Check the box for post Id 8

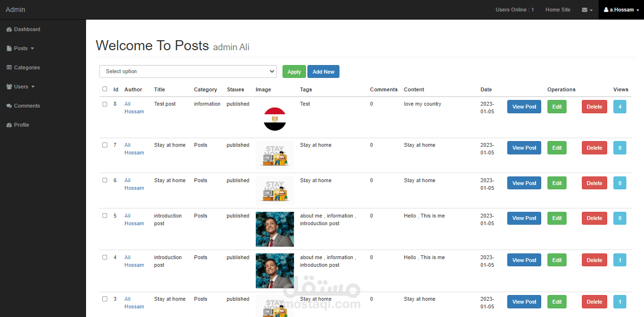coord(105,104)
